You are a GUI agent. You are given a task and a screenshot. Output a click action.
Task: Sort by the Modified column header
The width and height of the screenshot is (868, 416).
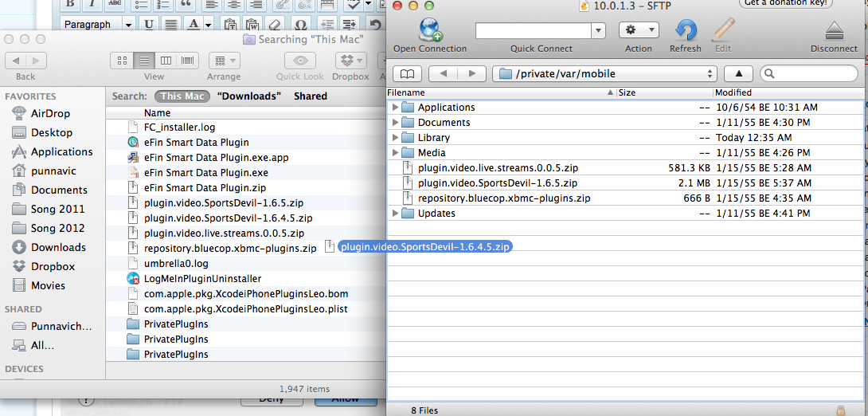[733, 92]
